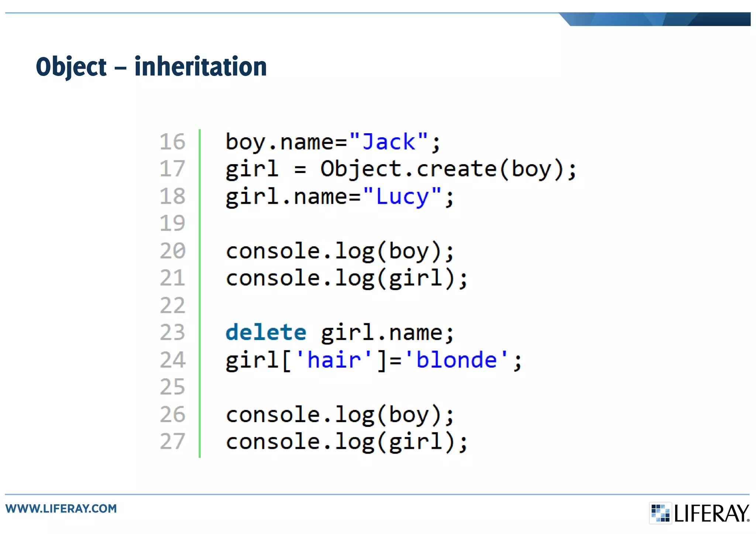Click the 'blonde' string value
Viewport: 756px width, 534px height.
[457, 360]
